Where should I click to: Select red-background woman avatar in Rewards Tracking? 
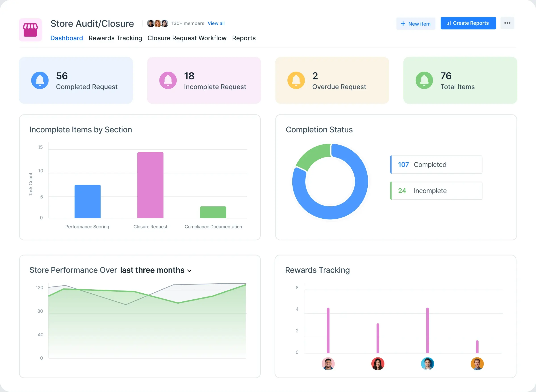tap(378, 363)
